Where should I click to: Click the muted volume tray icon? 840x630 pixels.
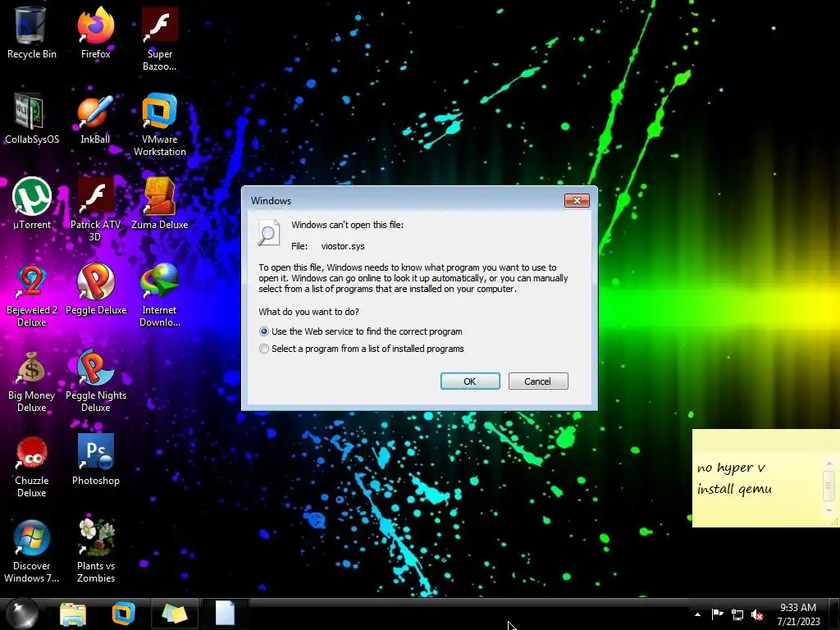757,614
